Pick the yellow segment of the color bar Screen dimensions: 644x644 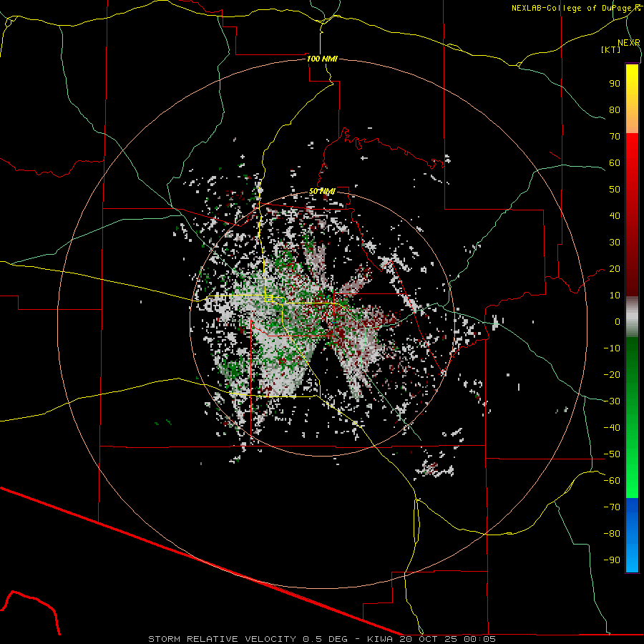point(632,99)
